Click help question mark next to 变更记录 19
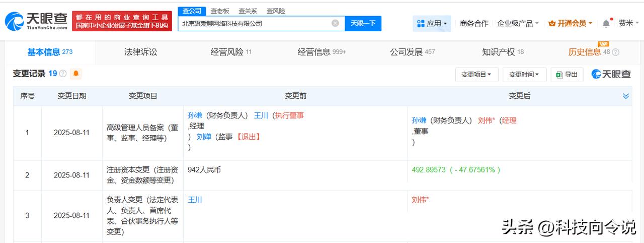Screen dimensions: 644x243 coord(63,74)
